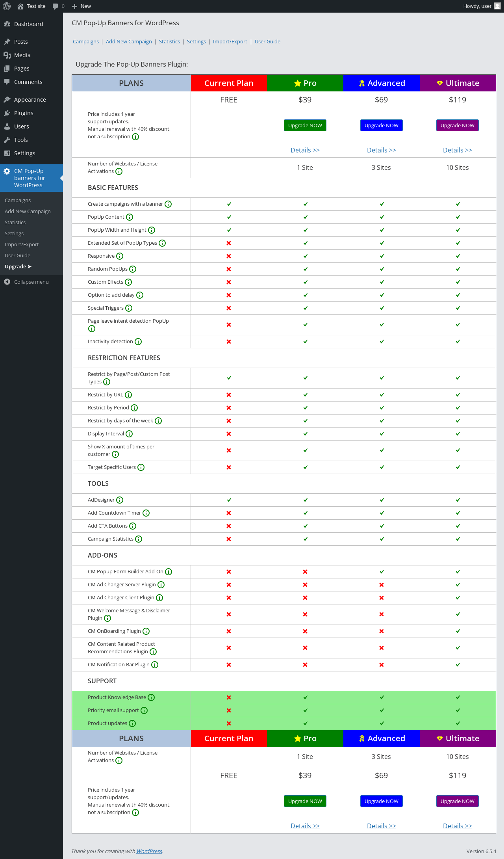Click info icon for Add Countdown Timer
Screen dimensions: 504x859
(146, 513)
